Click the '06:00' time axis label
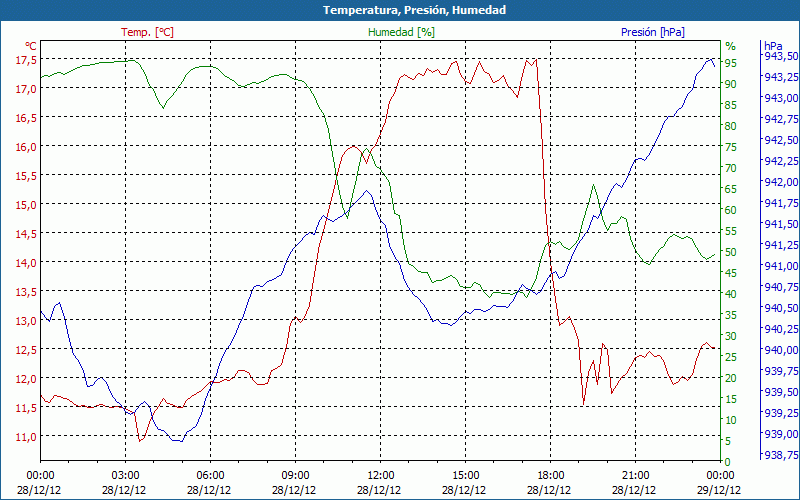800x500 pixels. pyautogui.click(x=210, y=476)
